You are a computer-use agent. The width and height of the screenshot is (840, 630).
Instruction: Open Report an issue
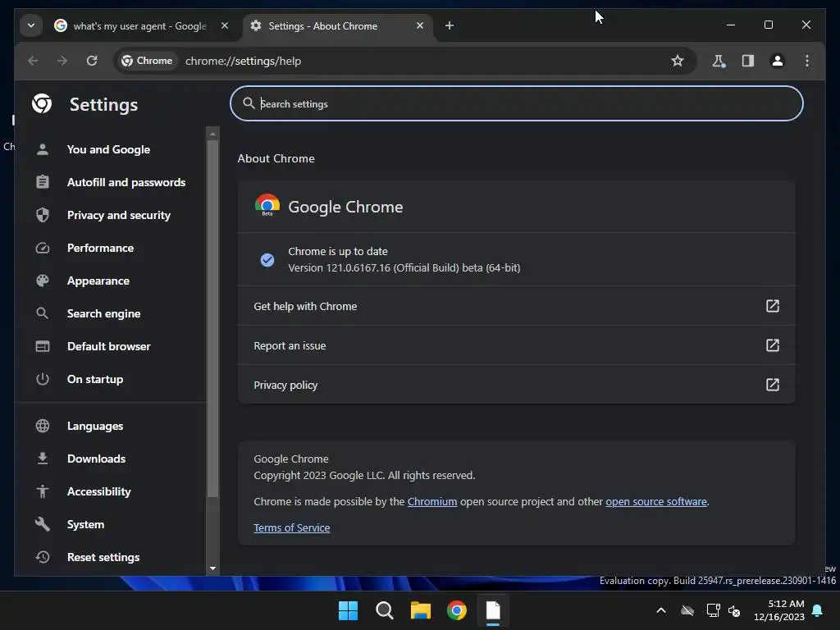pos(517,345)
